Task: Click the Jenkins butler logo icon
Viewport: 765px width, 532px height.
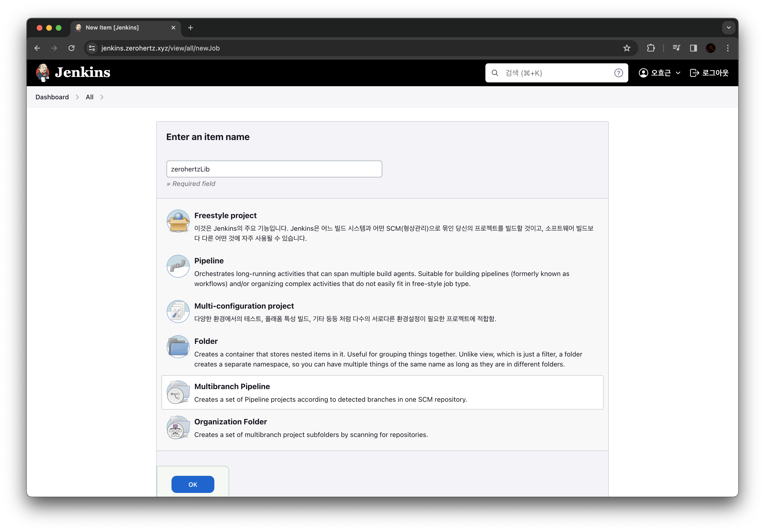Action: (x=43, y=73)
